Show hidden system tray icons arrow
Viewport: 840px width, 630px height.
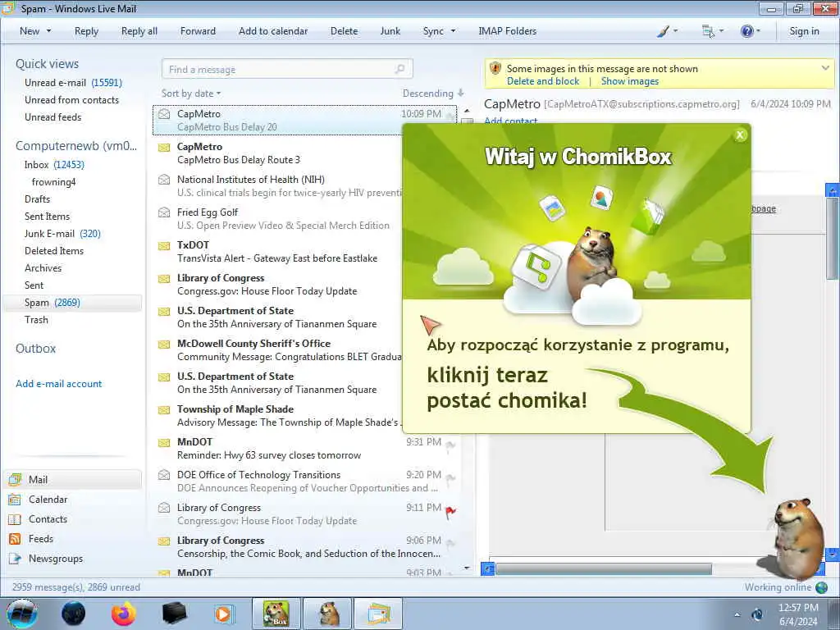point(737,614)
